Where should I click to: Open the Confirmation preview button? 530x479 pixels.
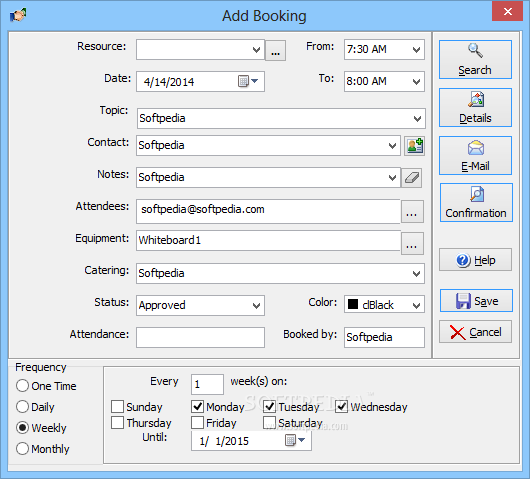click(476, 202)
